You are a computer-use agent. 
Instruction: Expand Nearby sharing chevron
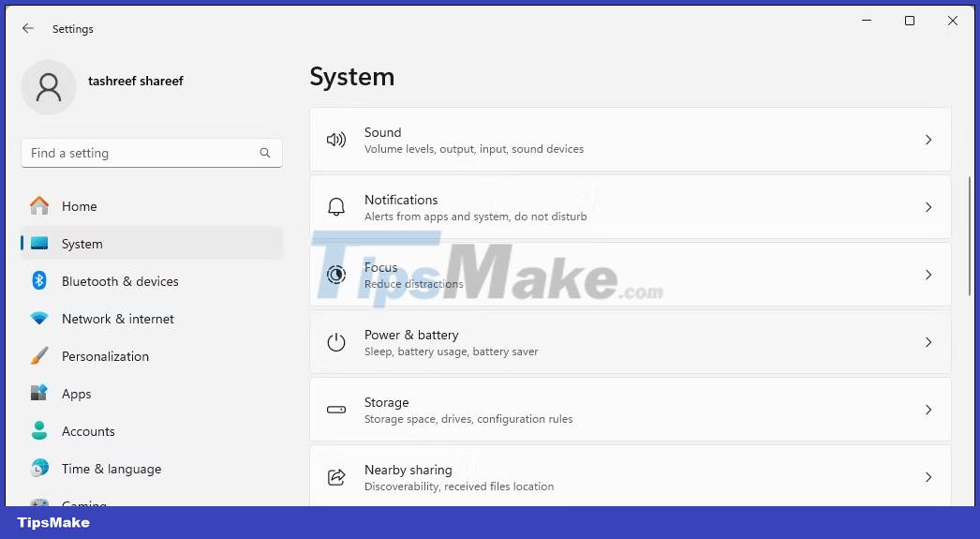(928, 477)
